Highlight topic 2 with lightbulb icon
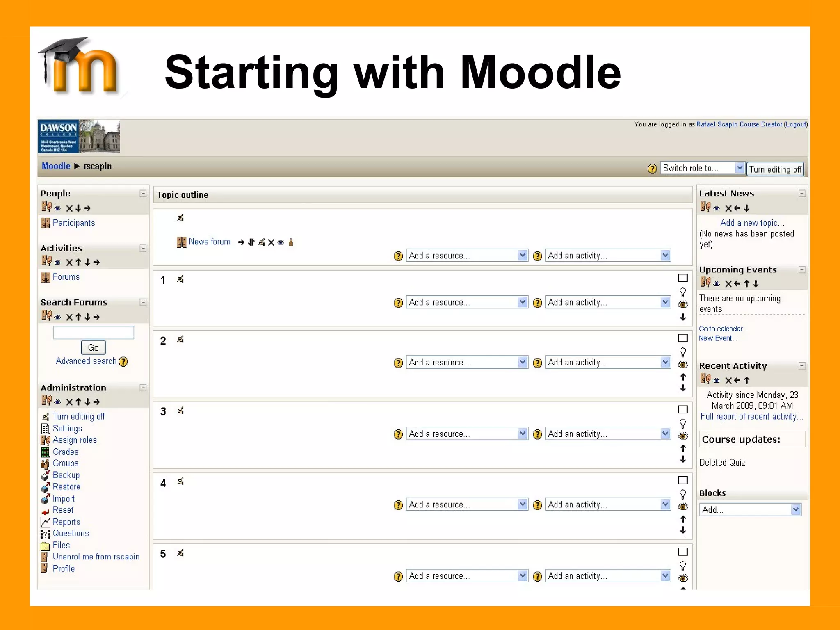Screen dimensions: 840x630 683,352
